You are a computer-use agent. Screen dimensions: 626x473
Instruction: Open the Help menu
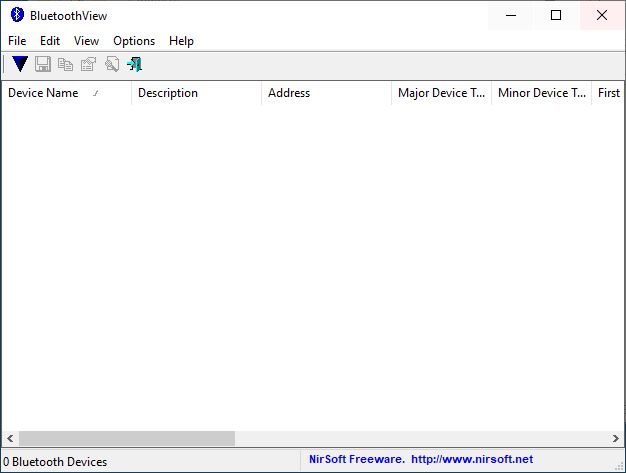pyautogui.click(x=181, y=41)
